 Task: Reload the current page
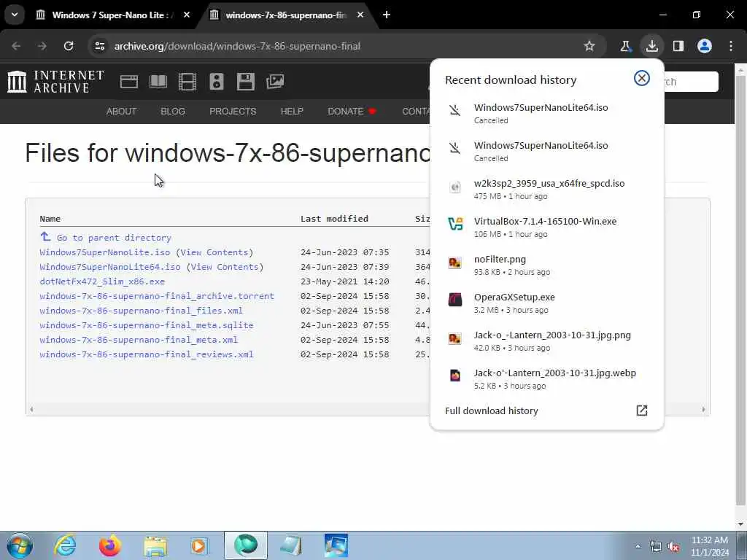[69, 46]
